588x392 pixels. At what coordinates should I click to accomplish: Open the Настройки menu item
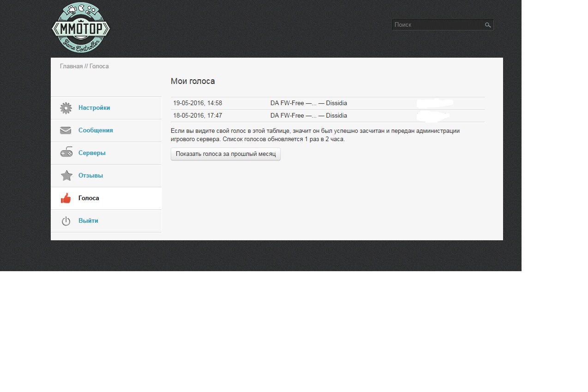[x=94, y=108]
